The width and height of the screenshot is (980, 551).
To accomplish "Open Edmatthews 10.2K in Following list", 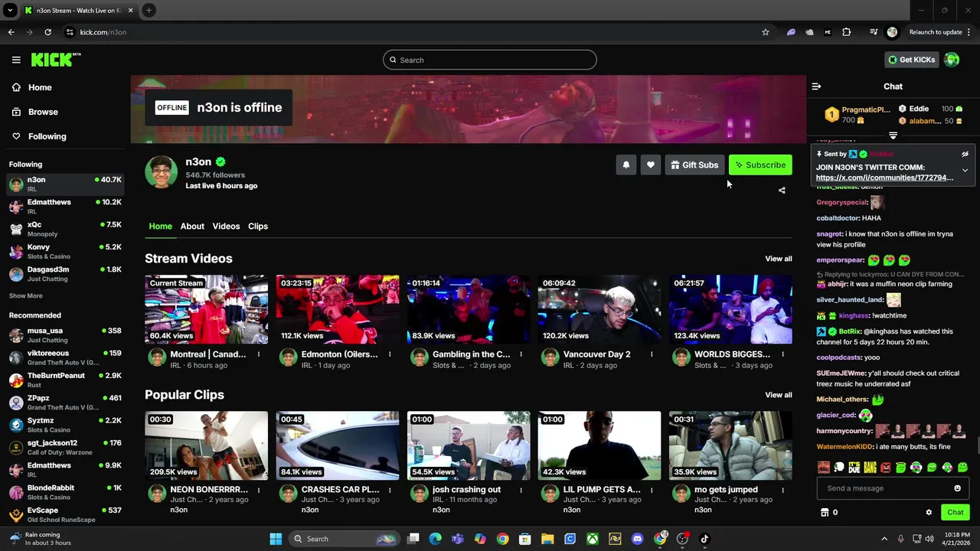I will click(65, 206).
